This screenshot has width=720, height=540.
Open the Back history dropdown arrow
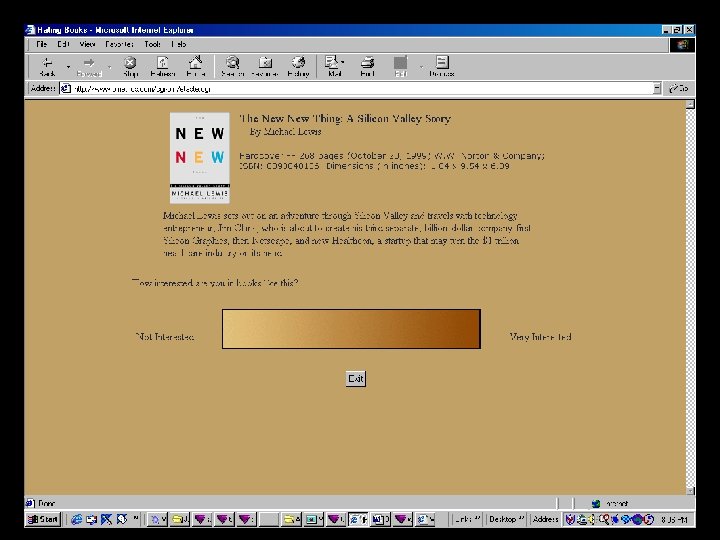click(x=68, y=67)
